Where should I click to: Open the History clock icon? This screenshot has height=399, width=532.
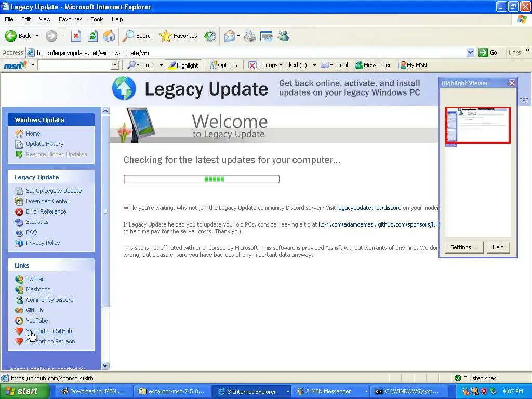[210, 36]
